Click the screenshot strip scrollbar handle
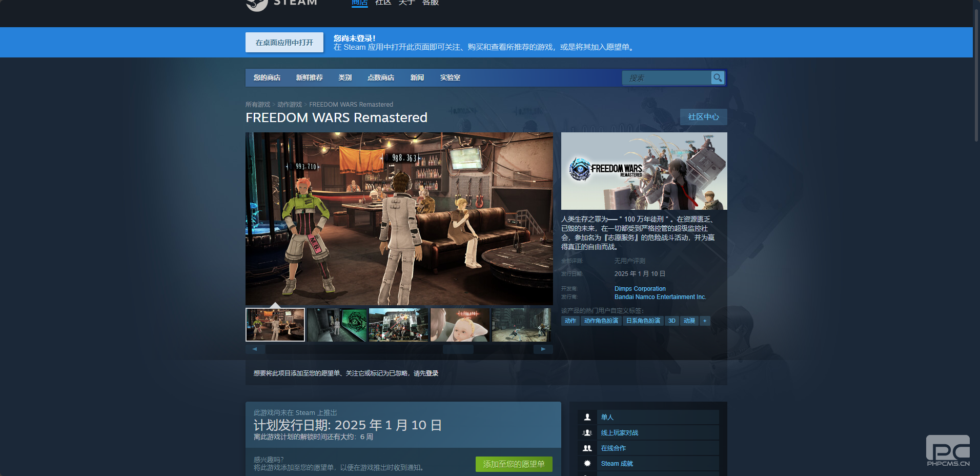The image size is (980, 476). tap(458, 349)
